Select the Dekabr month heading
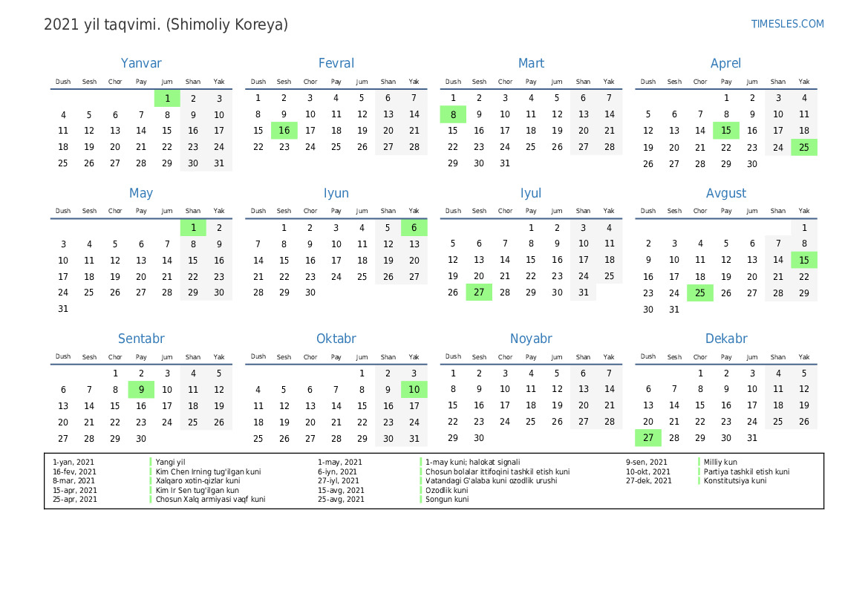 click(725, 339)
